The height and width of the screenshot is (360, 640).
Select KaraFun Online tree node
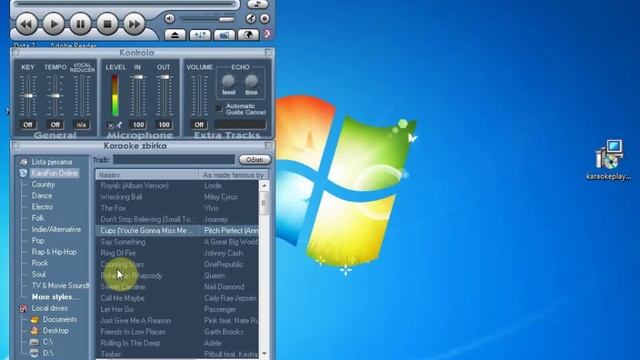pyautogui.click(x=54, y=173)
